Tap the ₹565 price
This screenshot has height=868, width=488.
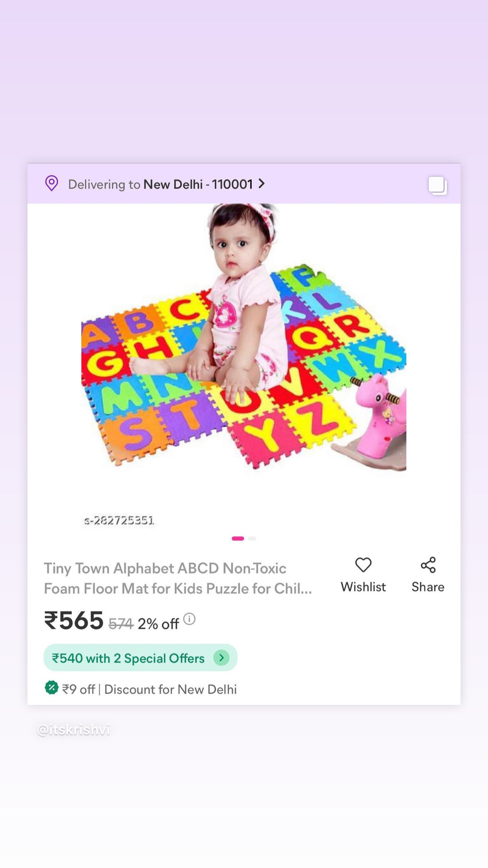click(x=74, y=621)
